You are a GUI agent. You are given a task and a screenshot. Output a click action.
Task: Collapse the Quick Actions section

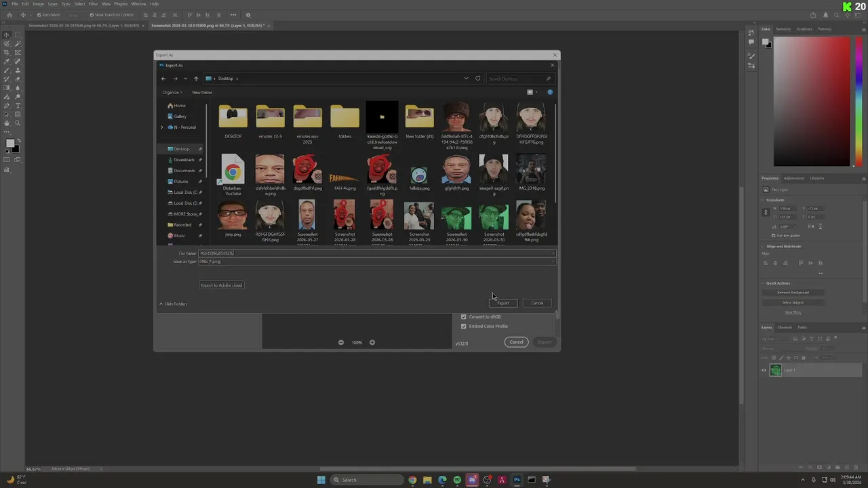[763, 283]
